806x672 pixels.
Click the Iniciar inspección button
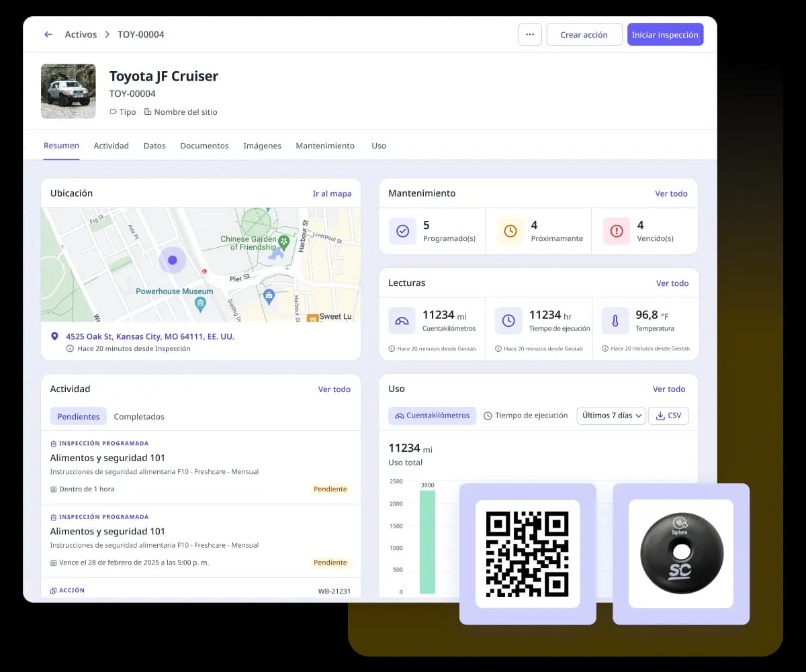[x=665, y=35]
